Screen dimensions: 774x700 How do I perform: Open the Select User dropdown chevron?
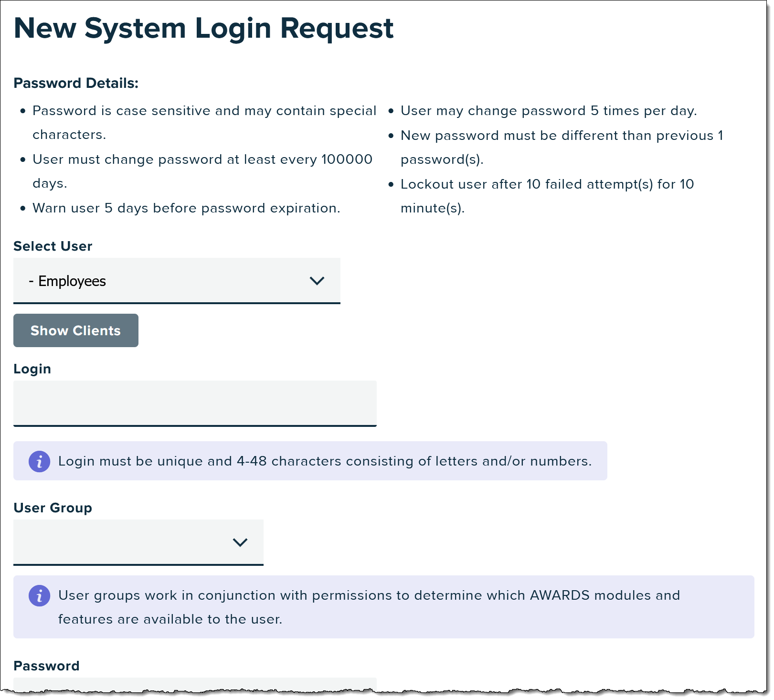point(318,281)
